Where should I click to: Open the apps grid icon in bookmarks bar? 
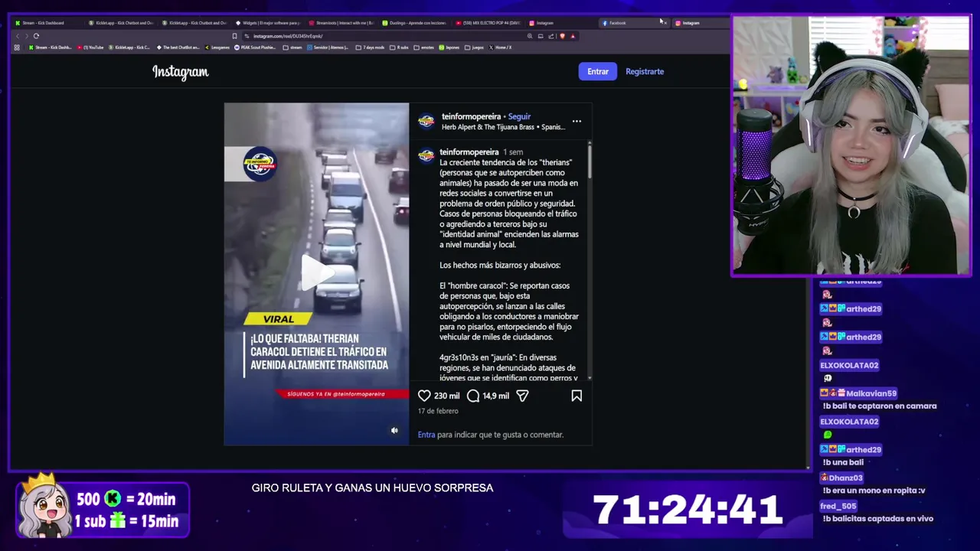click(x=17, y=47)
